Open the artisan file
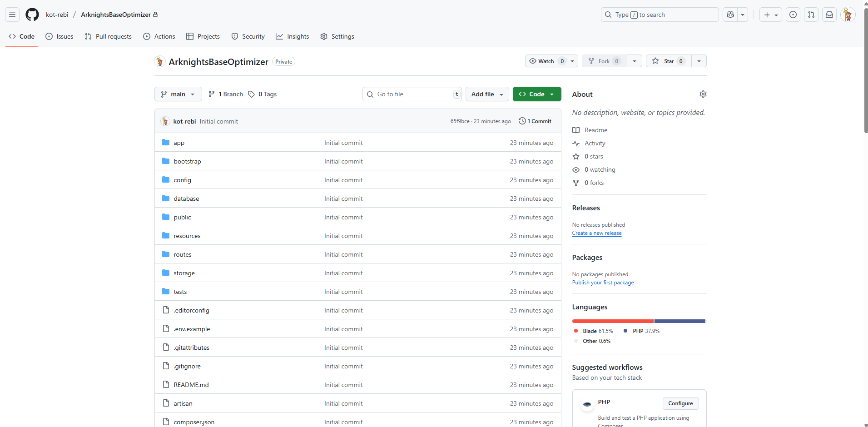868x427 pixels. [183, 403]
